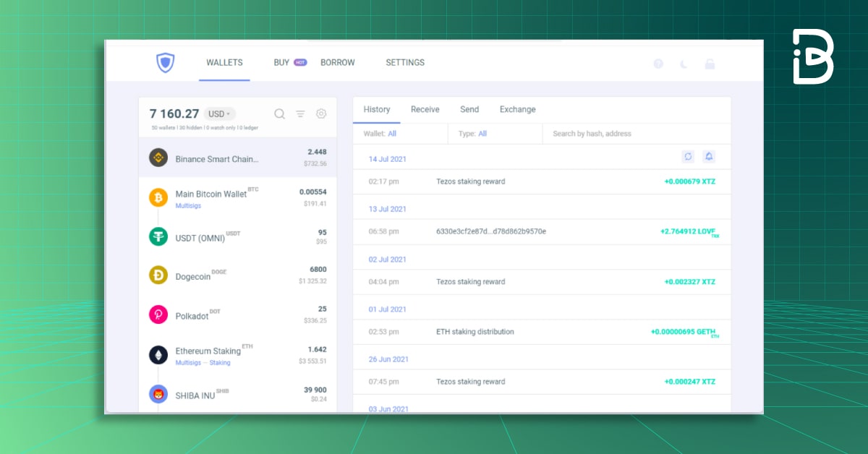Viewport: 868px width, 454px height.
Task: Switch to the Receive tab
Action: pos(425,109)
